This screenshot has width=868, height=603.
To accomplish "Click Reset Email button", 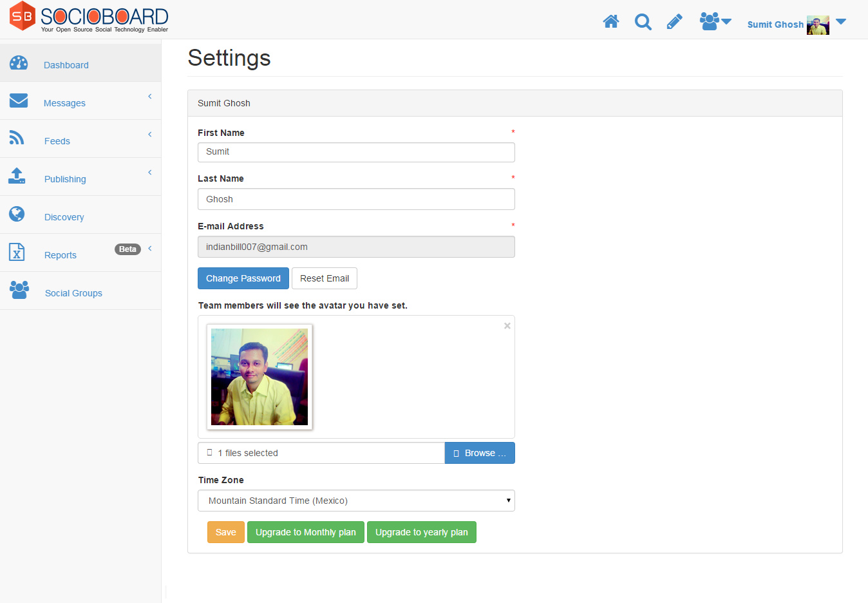I will coord(325,278).
